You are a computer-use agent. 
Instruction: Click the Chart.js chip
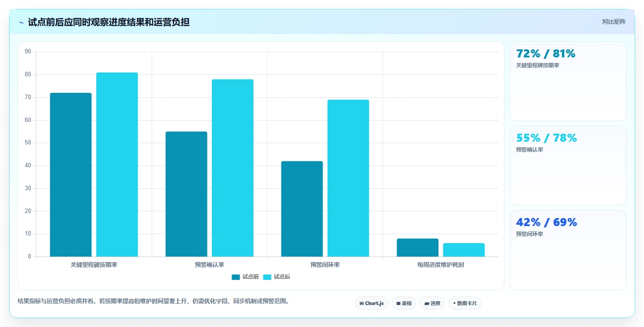pos(372,303)
